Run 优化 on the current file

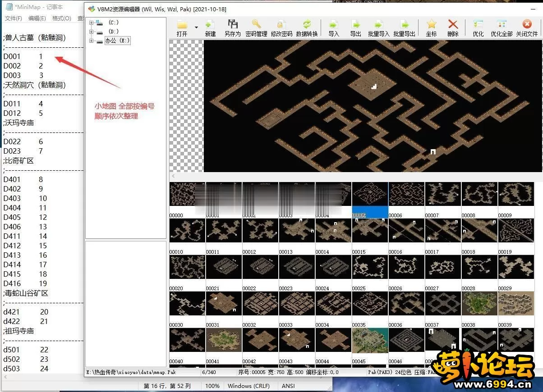tap(479, 28)
